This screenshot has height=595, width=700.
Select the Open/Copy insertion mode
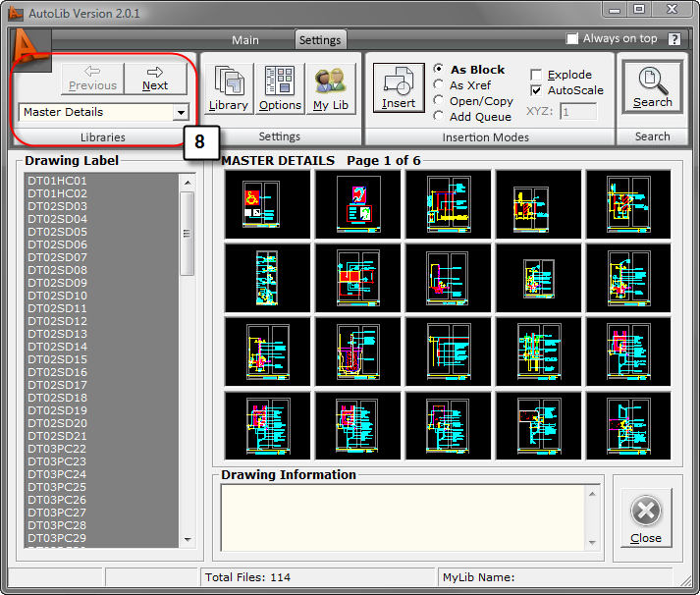coord(473,101)
